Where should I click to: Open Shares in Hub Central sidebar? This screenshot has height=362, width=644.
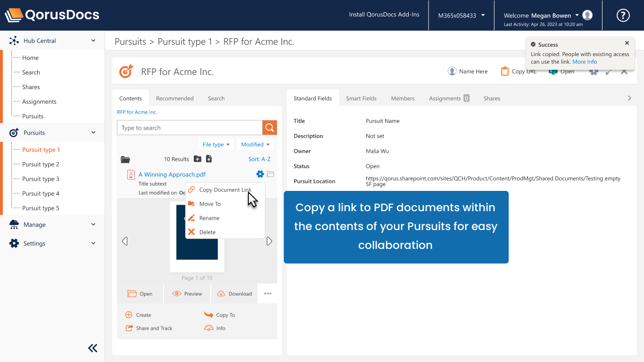(31, 87)
